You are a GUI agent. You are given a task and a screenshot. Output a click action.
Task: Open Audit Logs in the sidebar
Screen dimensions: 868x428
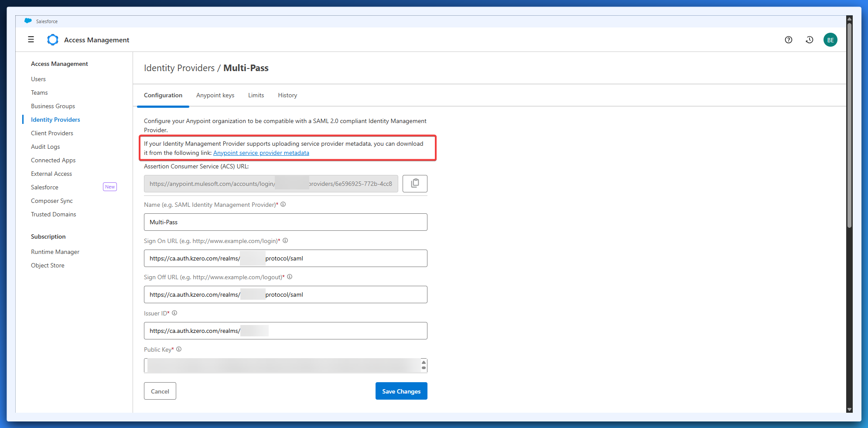click(x=45, y=147)
